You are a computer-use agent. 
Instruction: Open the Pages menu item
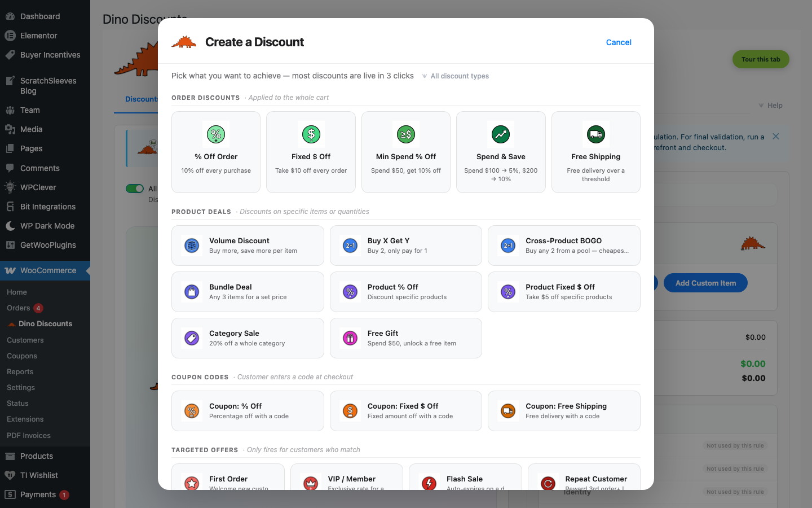(45, 148)
